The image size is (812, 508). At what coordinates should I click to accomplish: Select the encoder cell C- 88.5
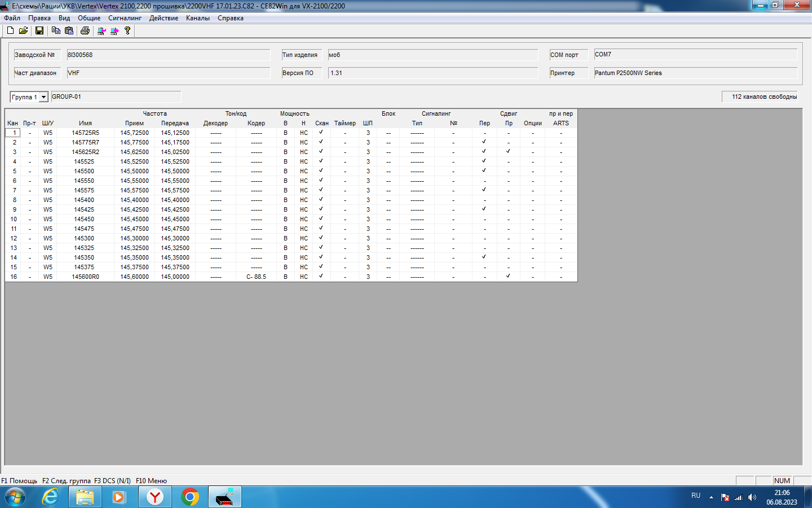click(x=256, y=277)
